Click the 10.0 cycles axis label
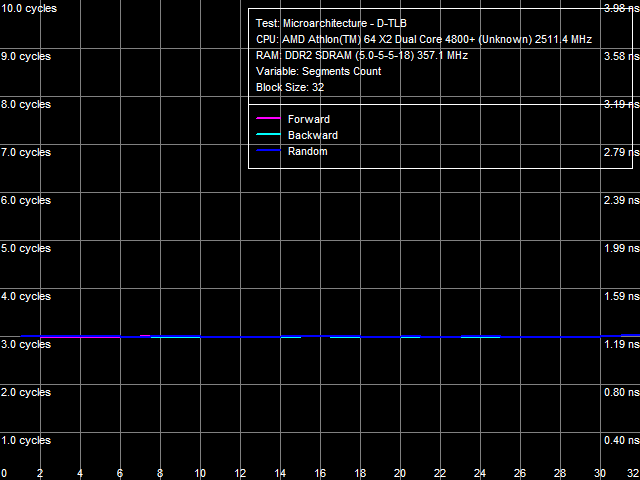 click(x=28, y=8)
